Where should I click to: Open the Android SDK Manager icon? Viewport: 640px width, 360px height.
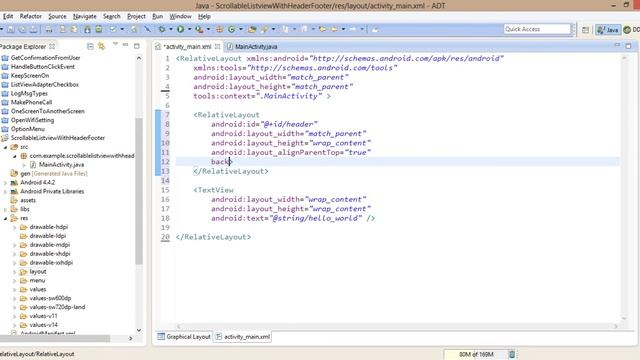(87, 29)
